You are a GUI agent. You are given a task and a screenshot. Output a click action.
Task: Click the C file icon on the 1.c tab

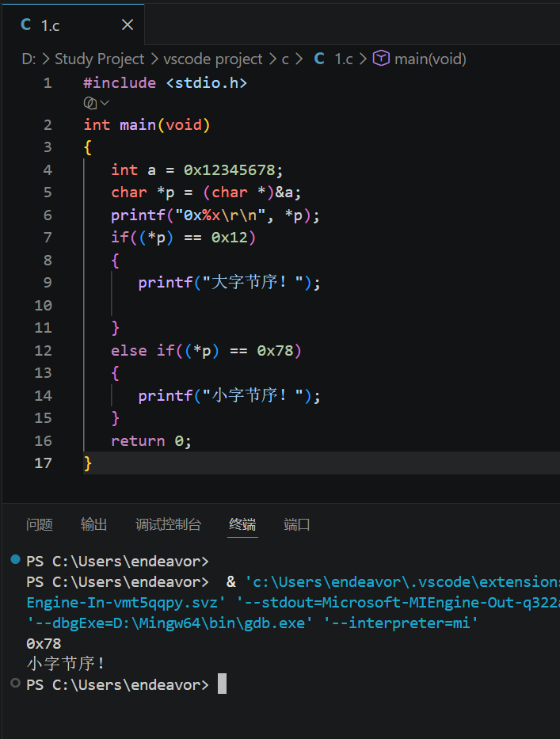coord(26,25)
